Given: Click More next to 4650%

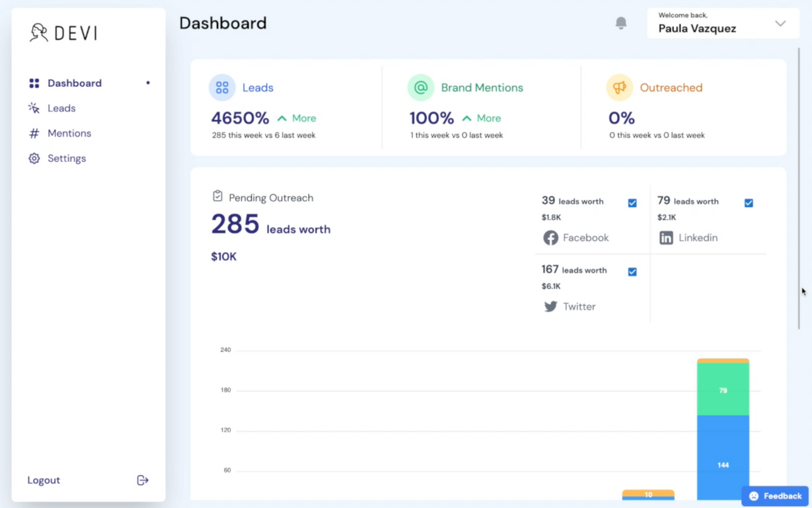Looking at the screenshot, I should [x=304, y=118].
